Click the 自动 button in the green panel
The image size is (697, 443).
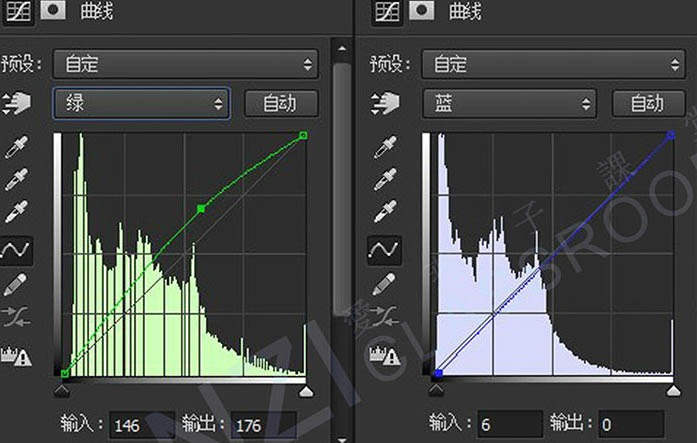coord(281,104)
